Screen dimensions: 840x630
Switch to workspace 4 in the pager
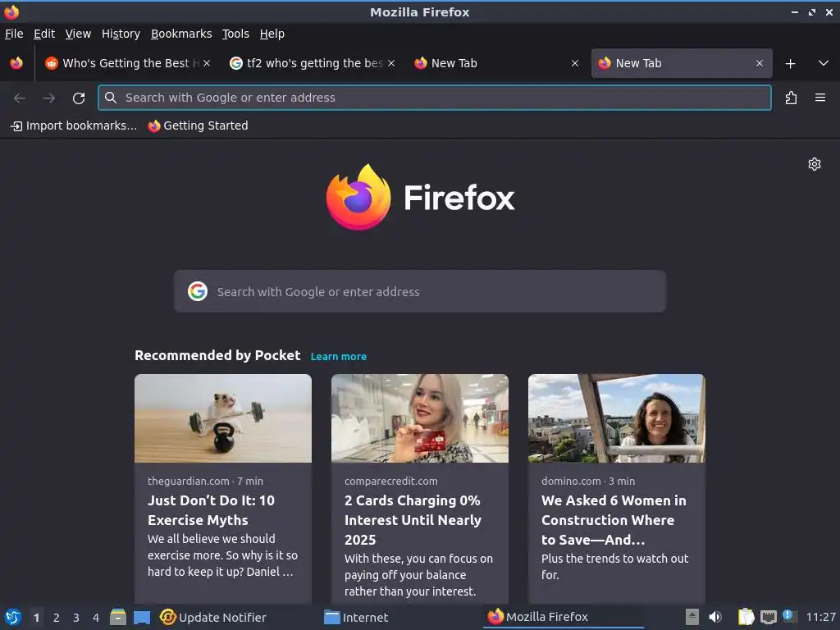click(x=96, y=618)
